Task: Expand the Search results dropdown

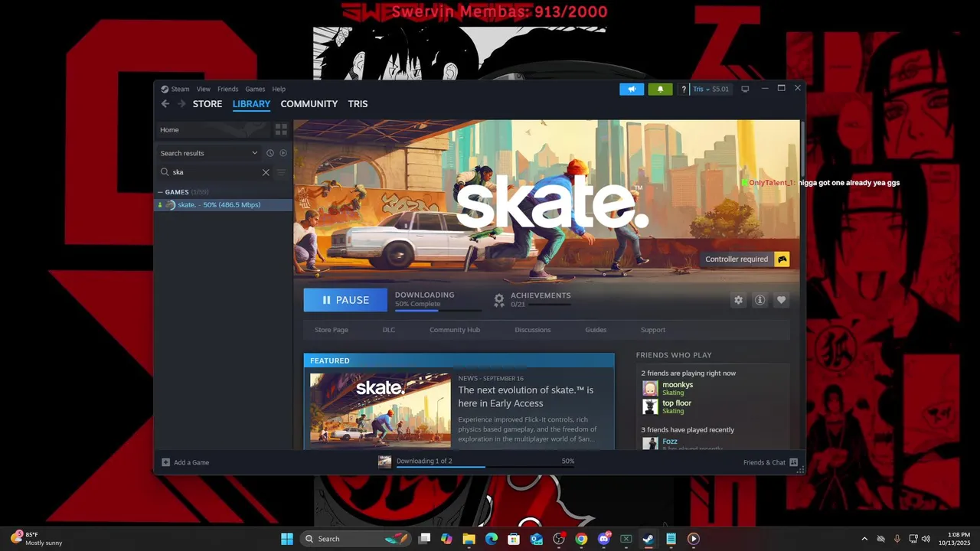Action: pos(209,153)
